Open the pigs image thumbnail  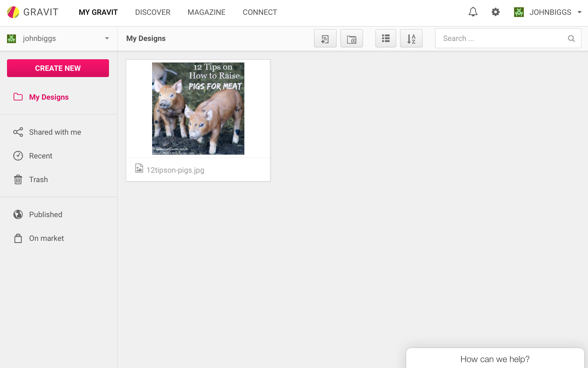coord(198,109)
